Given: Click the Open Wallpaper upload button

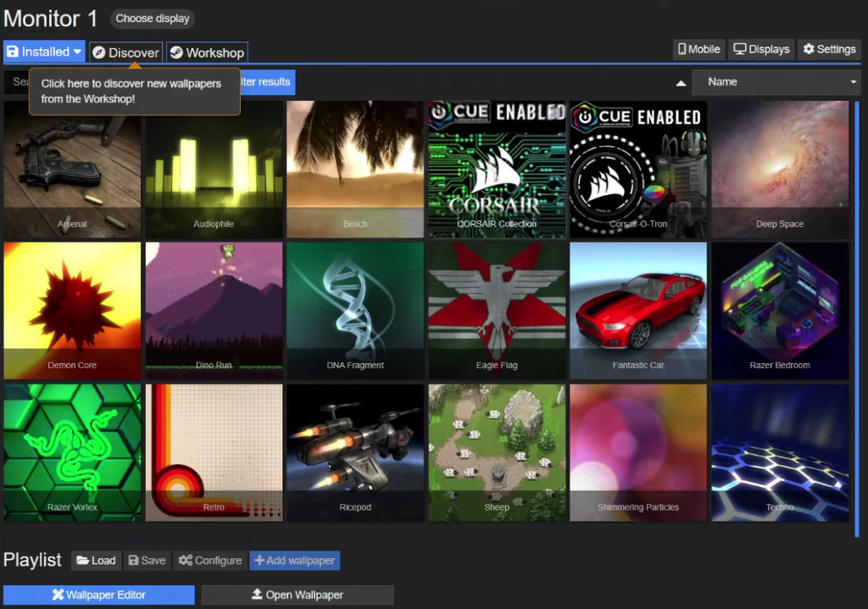Looking at the screenshot, I should (x=298, y=595).
